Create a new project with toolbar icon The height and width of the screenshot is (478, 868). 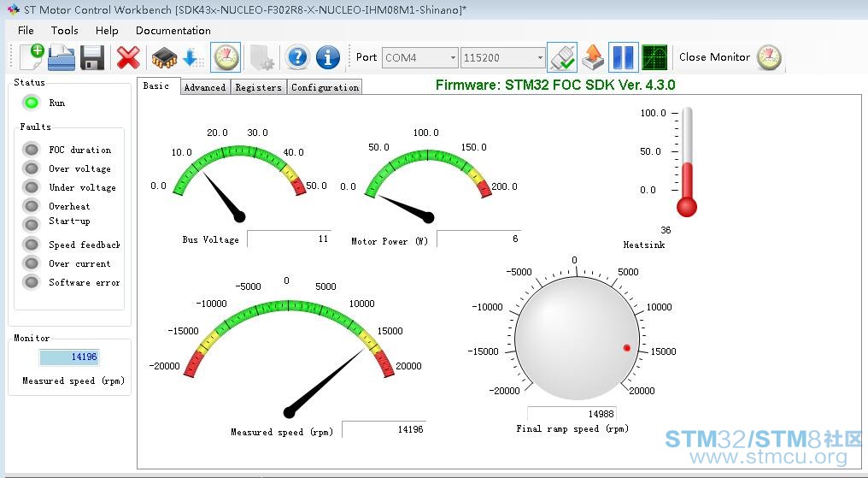click(32, 57)
